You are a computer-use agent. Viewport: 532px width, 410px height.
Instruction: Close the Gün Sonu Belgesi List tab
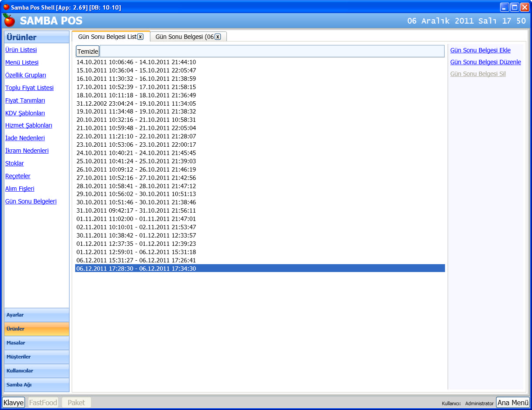point(140,37)
